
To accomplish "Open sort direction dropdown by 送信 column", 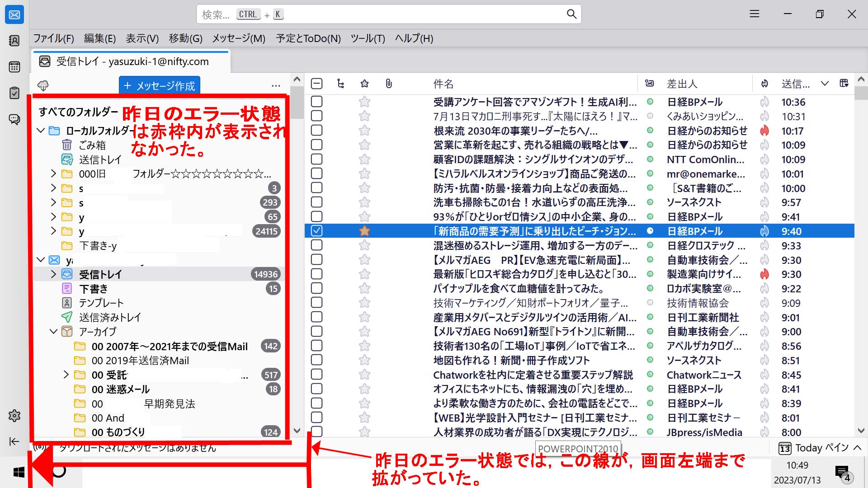I will pyautogui.click(x=825, y=84).
